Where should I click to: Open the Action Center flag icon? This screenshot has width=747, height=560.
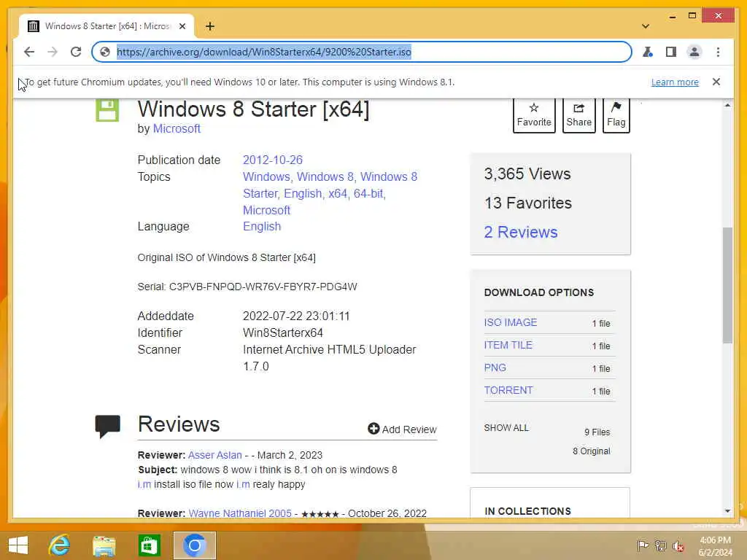pos(643,545)
